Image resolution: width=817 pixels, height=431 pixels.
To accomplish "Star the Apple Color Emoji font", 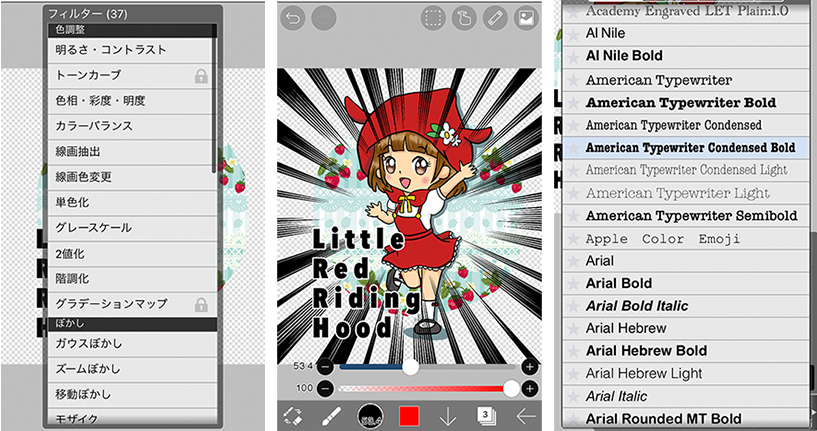I will tap(573, 239).
